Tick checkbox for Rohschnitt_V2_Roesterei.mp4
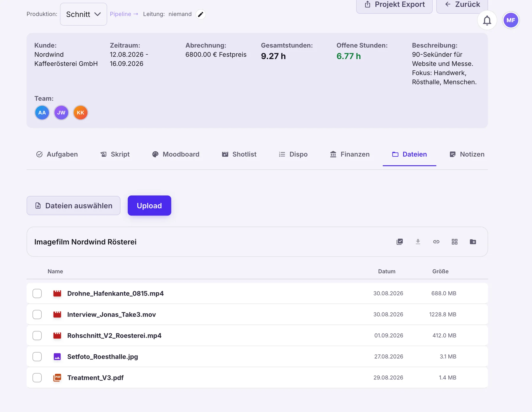Viewport: 532px width, 412px height. (37, 335)
